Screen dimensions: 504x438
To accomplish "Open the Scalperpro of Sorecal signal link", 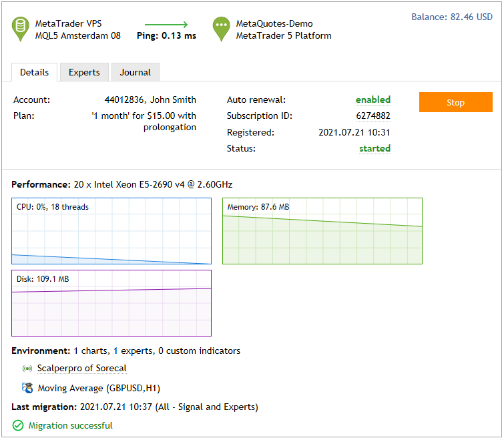I will [x=82, y=368].
